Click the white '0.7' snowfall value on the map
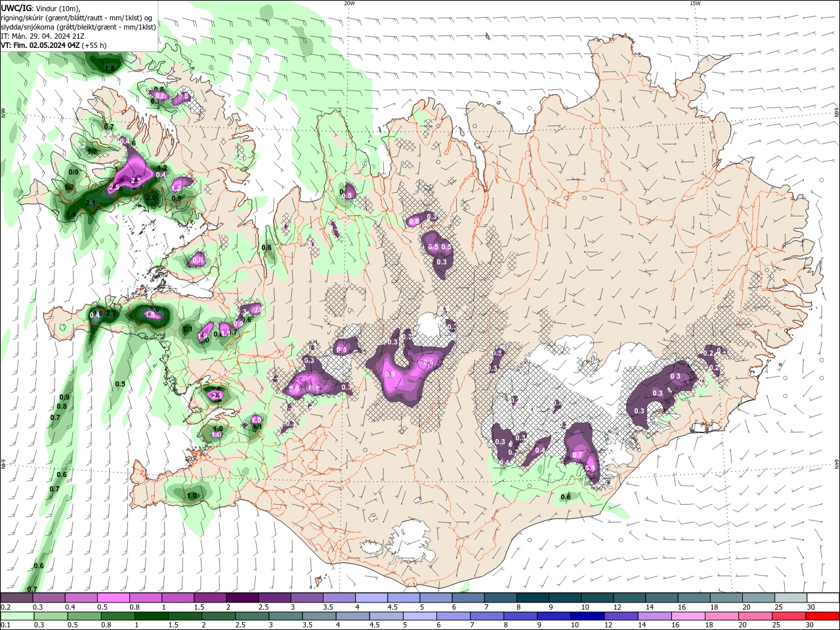The height and width of the screenshot is (630, 840). (577, 455)
